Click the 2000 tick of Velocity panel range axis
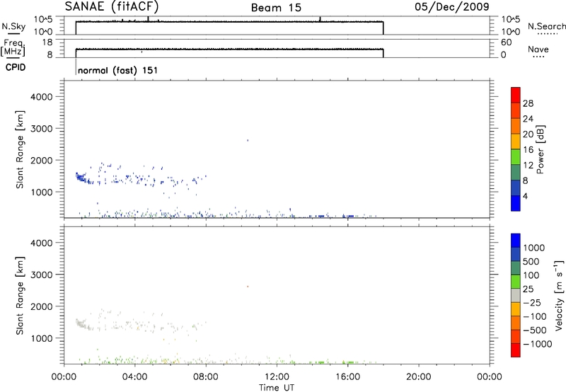566x392 pixels. (42, 307)
